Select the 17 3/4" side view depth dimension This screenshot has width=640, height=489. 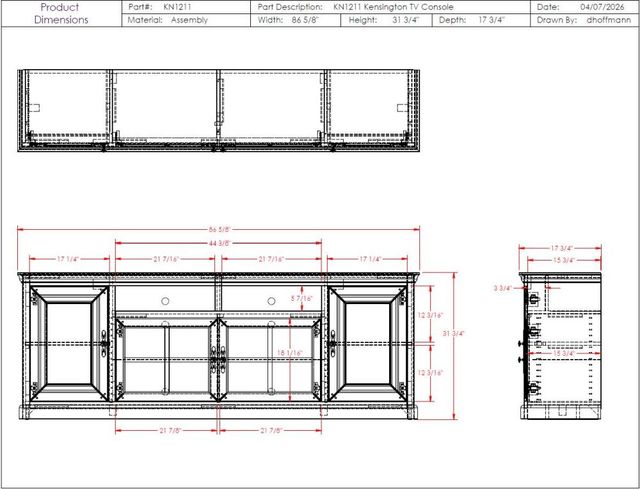pos(562,248)
